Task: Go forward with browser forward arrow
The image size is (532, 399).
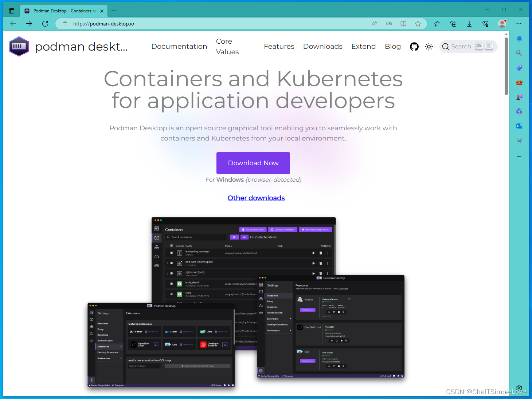Action: pos(29,24)
